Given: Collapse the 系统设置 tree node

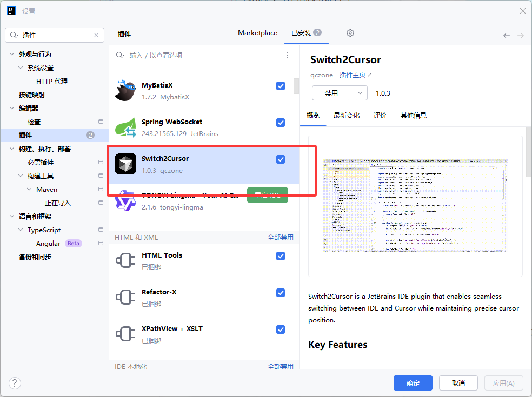Looking at the screenshot, I should 21,68.
